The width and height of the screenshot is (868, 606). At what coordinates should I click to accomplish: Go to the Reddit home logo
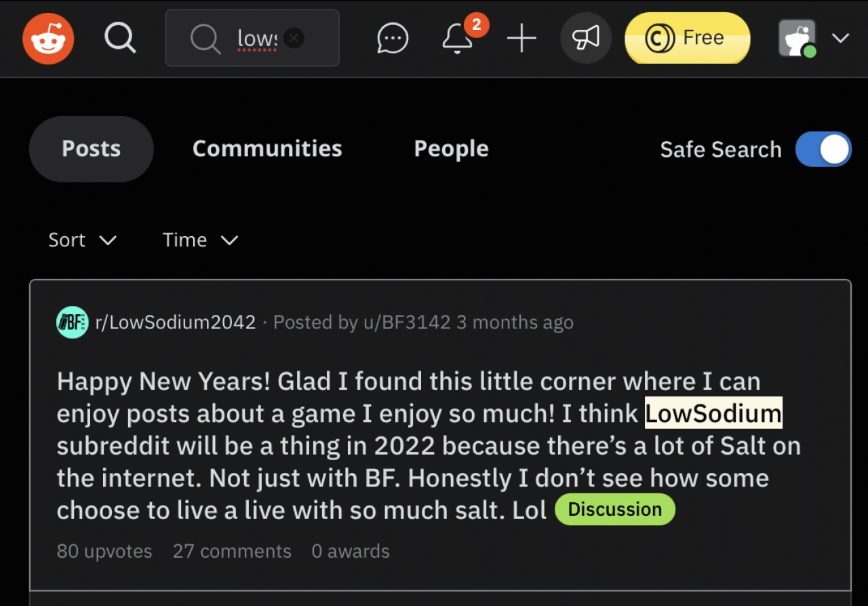tap(48, 38)
